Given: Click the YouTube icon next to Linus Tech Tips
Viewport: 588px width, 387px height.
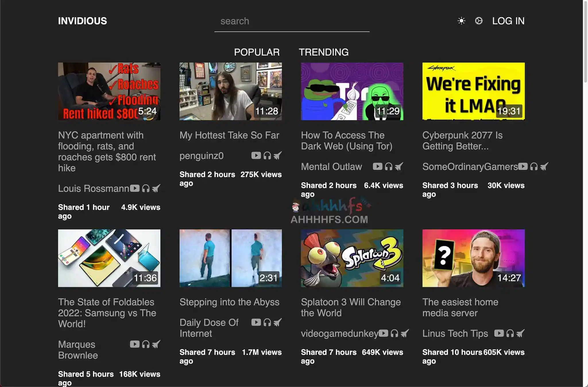Looking at the screenshot, I should (x=499, y=333).
